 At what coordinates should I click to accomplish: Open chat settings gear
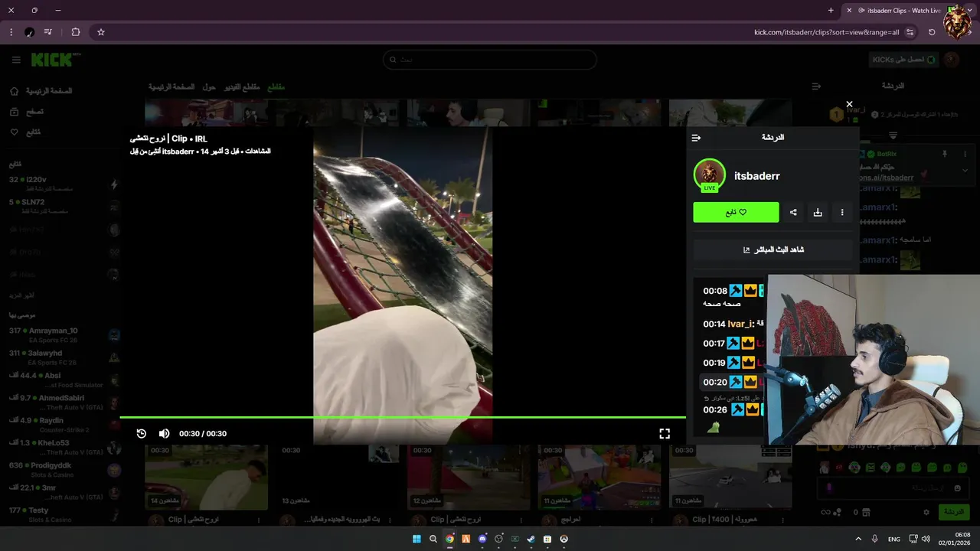[926, 512]
